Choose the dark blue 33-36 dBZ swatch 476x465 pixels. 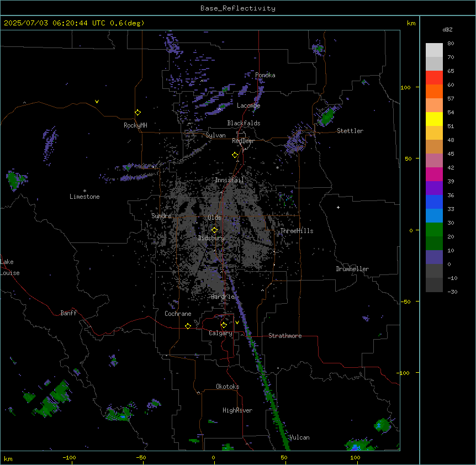[434, 202]
